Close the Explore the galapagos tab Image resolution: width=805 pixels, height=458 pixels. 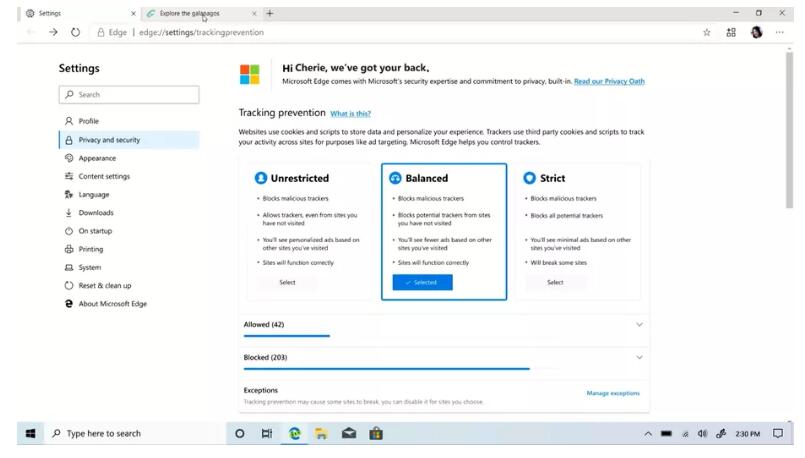coord(254,13)
